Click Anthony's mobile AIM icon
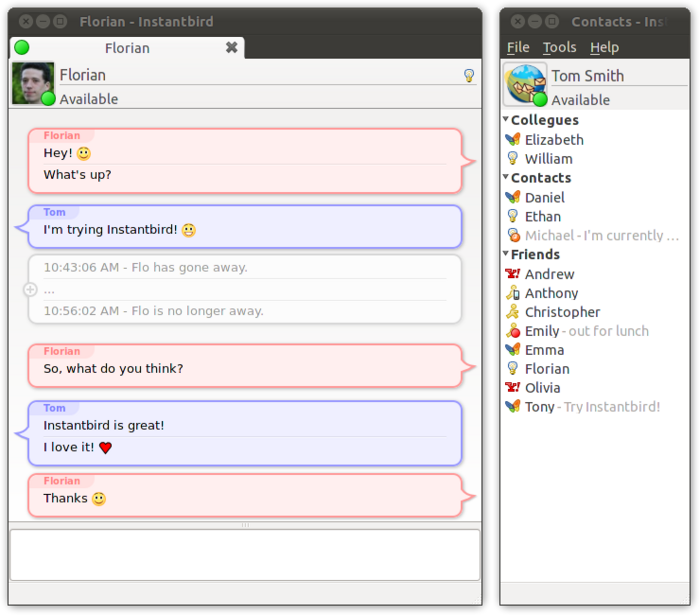Viewport: 700px width, 615px height. click(x=513, y=293)
